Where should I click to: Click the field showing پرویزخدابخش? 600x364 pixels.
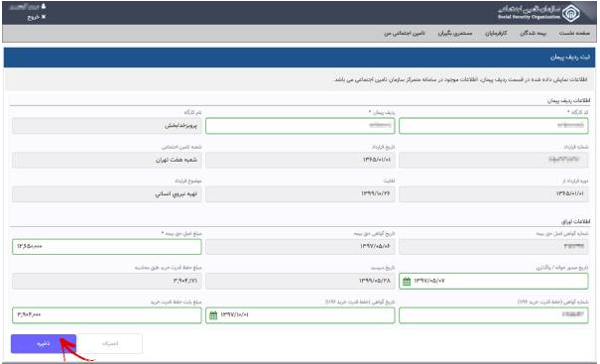tap(107, 126)
